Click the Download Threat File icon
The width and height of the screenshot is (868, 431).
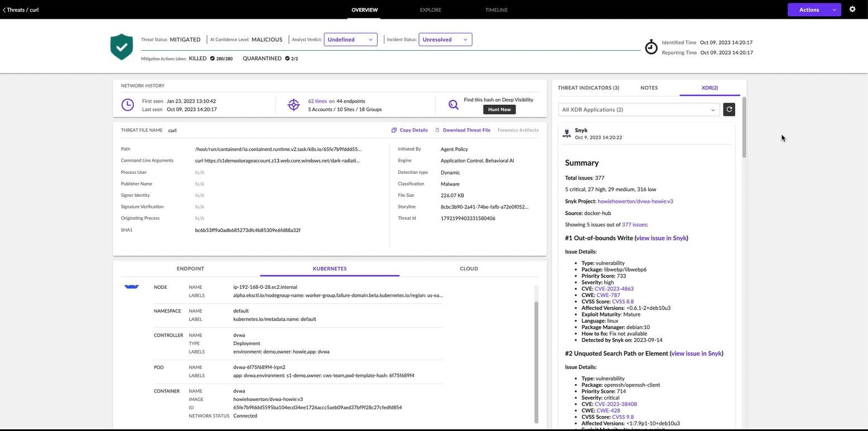pyautogui.click(x=437, y=130)
